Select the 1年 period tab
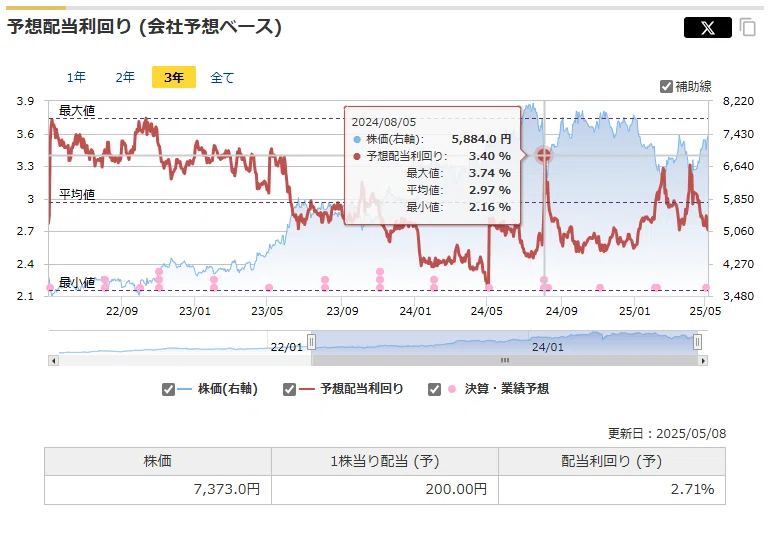This screenshot has width=771, height=535. 76,77
